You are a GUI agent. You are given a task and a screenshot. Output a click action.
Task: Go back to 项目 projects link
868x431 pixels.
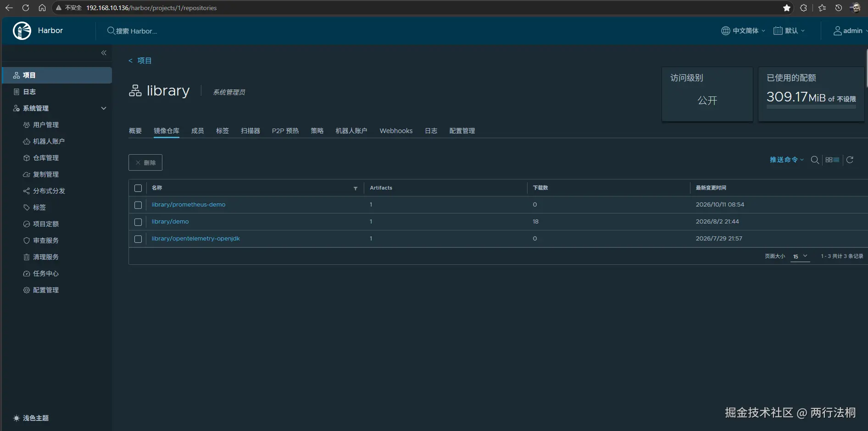tap(140, 61)
